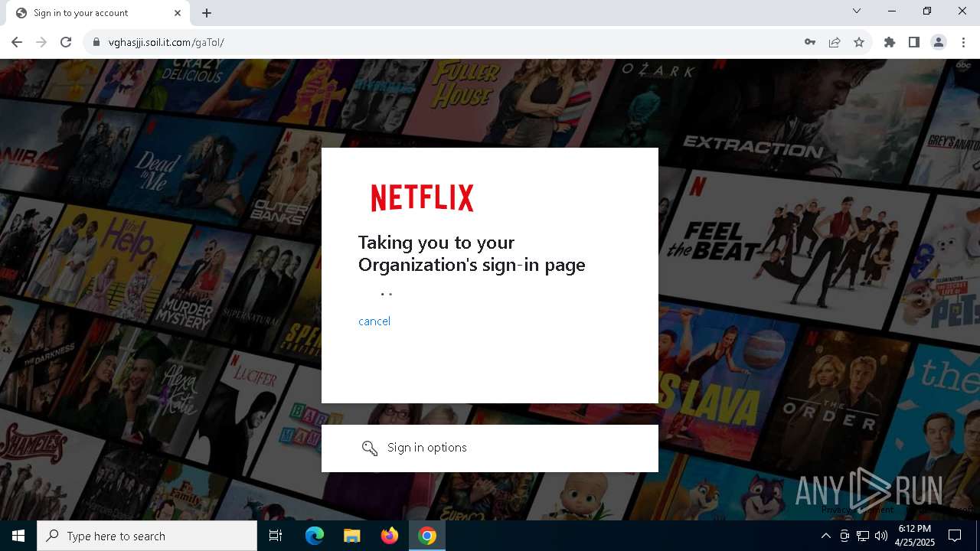Click the browser back arrow

click(x=17, y=42)
